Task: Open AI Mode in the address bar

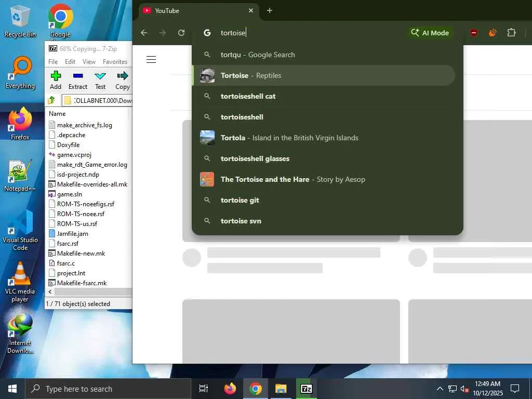Action: (x=430, y=33)
